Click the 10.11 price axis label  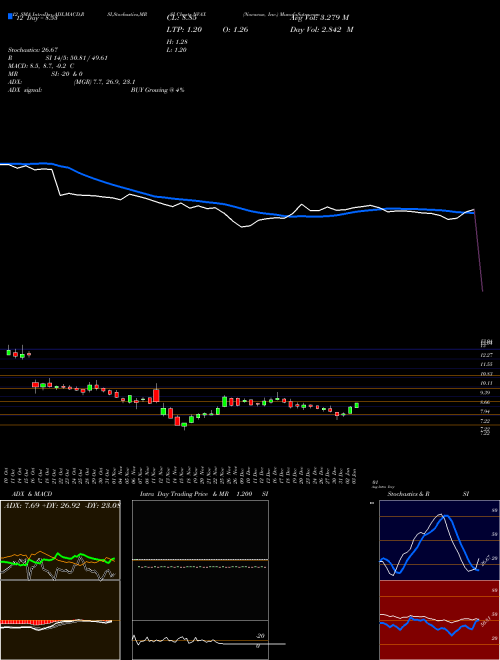[x=486, y=383]
